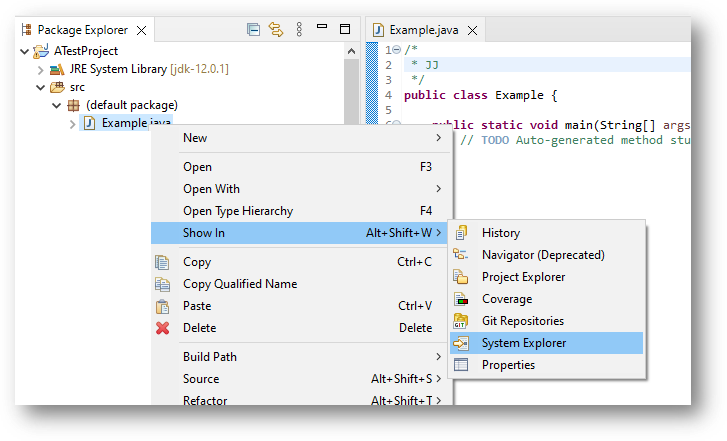Click the red Delete icon in context menu
Image resolution: width=727 pixels, height=441 pixels.
tap(163, 328)
